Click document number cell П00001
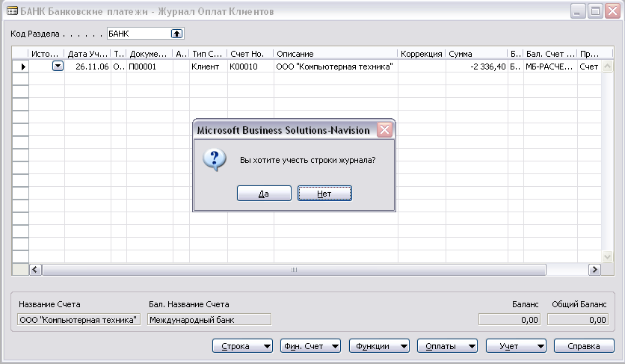Screen dimensions: 625x364 150,67
